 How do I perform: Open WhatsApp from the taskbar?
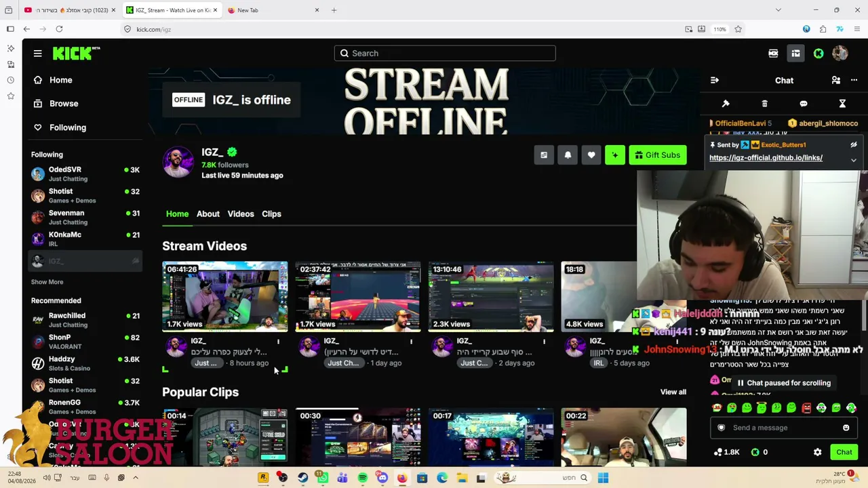tap(323, 479)
